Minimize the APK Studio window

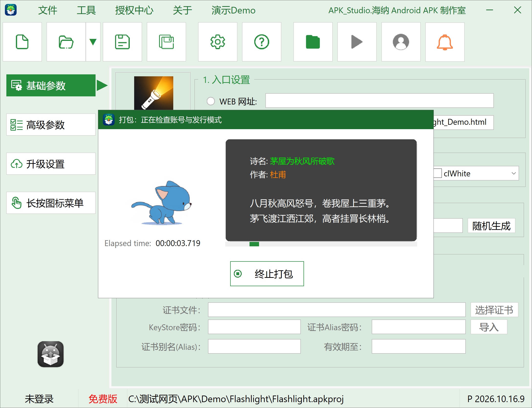click(x=489, y=10)
